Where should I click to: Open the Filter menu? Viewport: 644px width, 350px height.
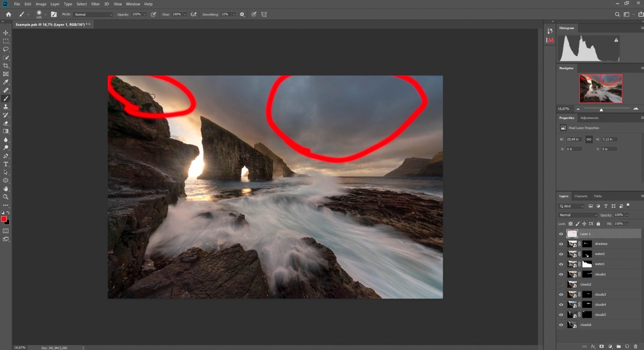click(x=95, y=4)
